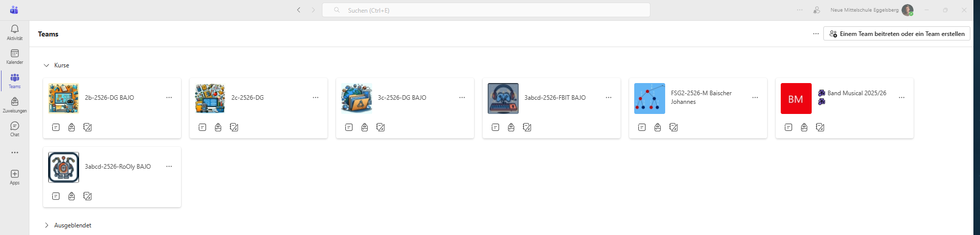
Task: Click Einem Team beitreten oder ein Team erstellen
Action: click(x=897, y=34)
